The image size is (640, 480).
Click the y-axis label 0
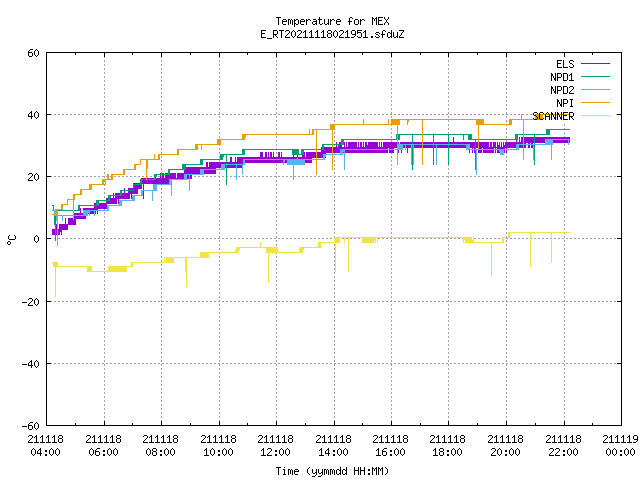37,240
